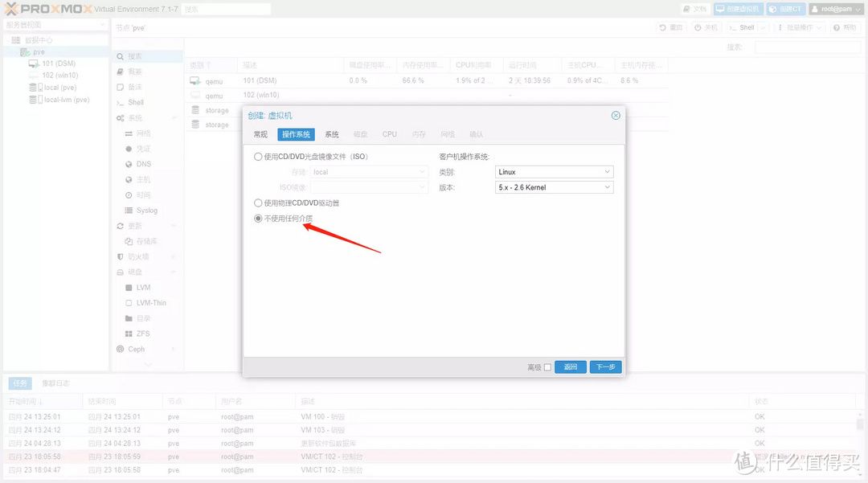Open the 搜索 magnifier menu item
The height and width of the screenshot is (483, 868).
[x=147, y=56]
